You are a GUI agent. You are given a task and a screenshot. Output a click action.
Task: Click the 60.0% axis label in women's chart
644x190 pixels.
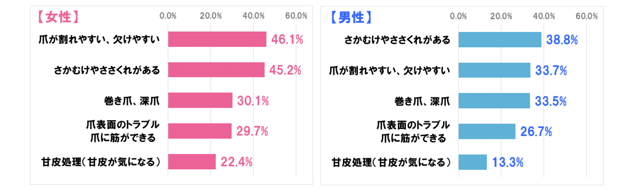point(296,16)
